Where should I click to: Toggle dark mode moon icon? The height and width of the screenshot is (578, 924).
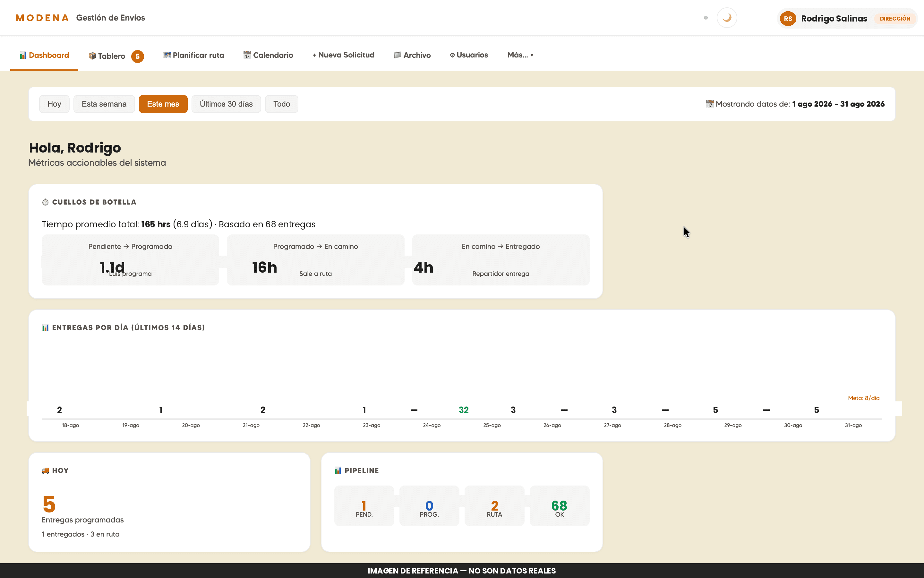click(x=727, y=18)
